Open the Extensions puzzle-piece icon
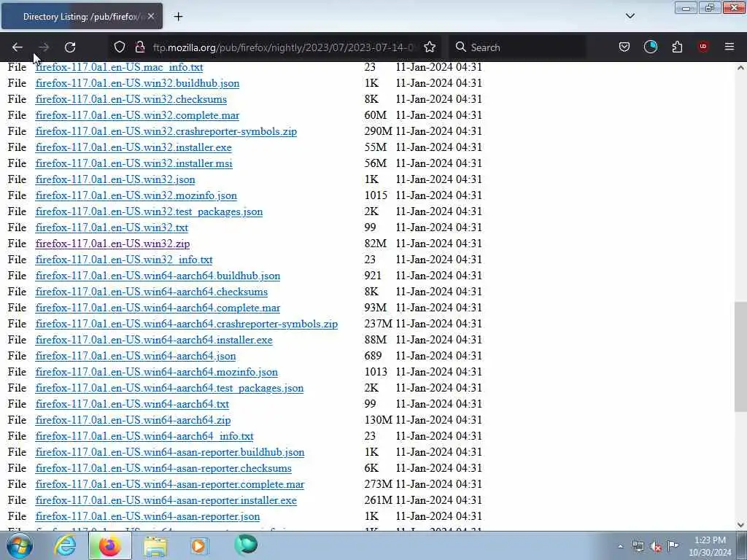The image size is (747, 560). 677,47
